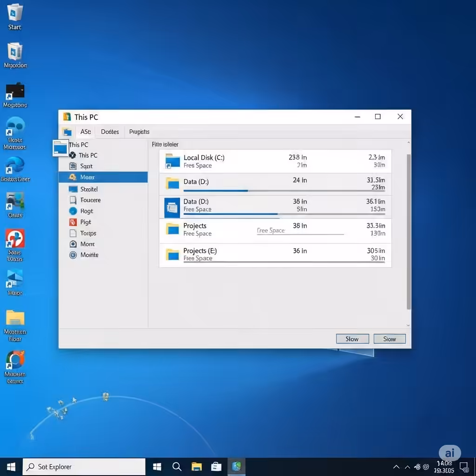Click the highlighted Data (D:) usage bar
The image size is (476, 476).
[x=284, y=214]
